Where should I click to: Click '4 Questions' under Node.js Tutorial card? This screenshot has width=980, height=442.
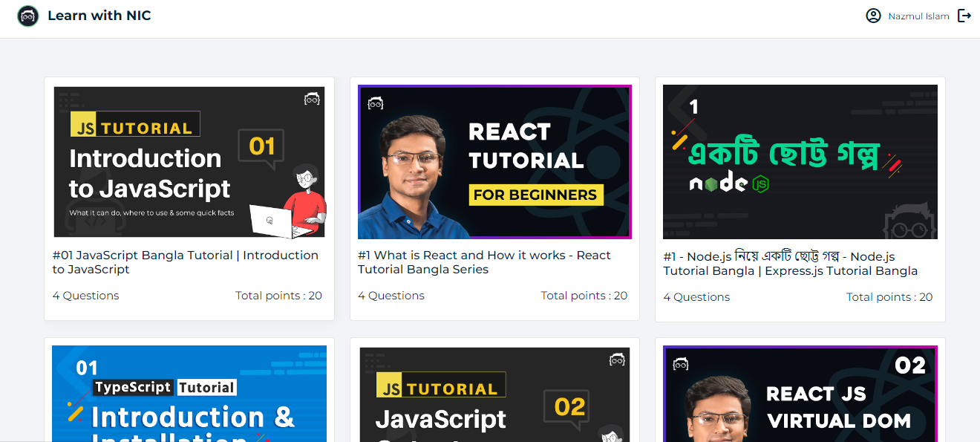(696, 297)
